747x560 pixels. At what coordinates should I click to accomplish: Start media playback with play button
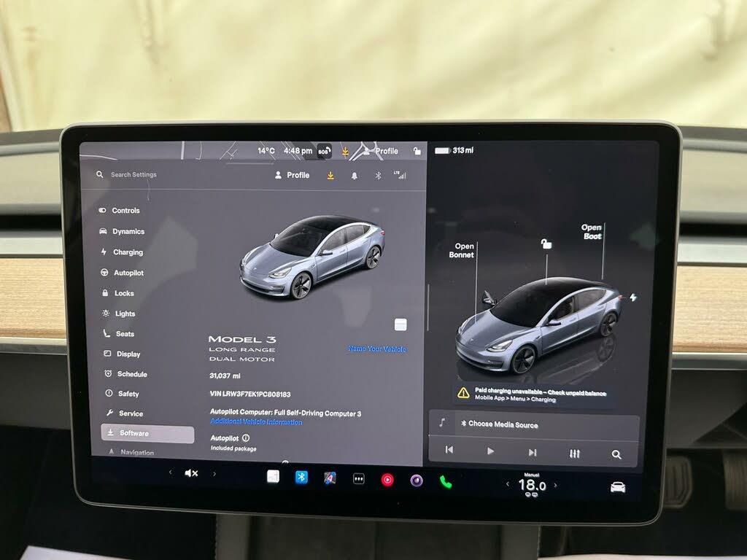(x=490, y=451)
